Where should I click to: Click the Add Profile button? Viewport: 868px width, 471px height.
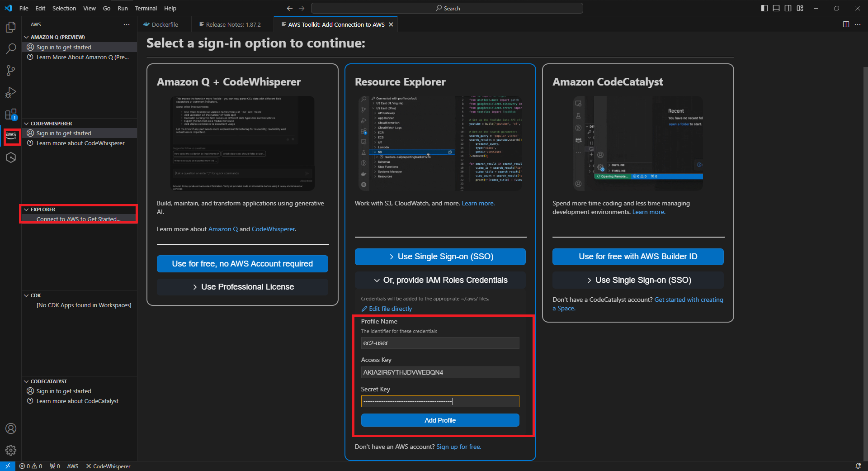click(x=440, y=420)
